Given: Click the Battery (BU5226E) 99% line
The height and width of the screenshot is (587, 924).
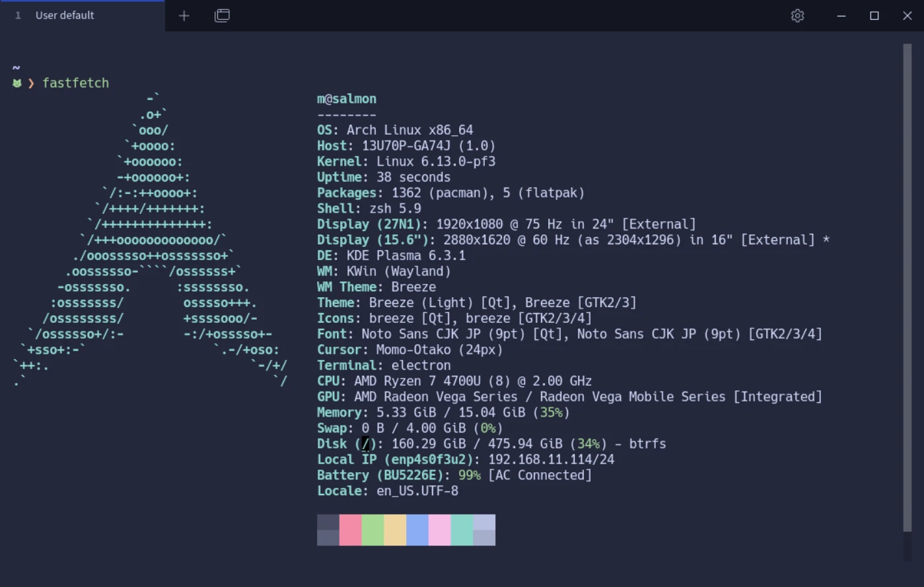Looking at the screenshot, I should [x=454, y=475].
